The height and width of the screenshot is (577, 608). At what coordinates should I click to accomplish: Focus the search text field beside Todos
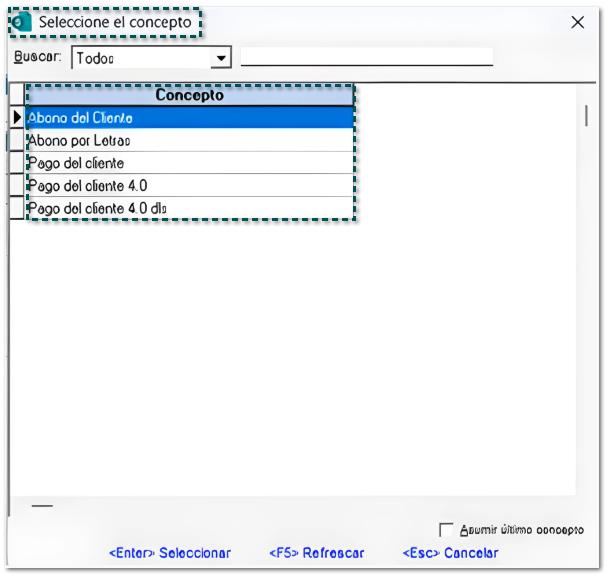point(366,56)
